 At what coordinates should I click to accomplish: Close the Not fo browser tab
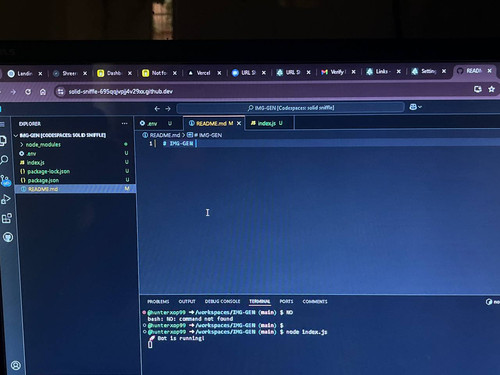coord(175,73)
